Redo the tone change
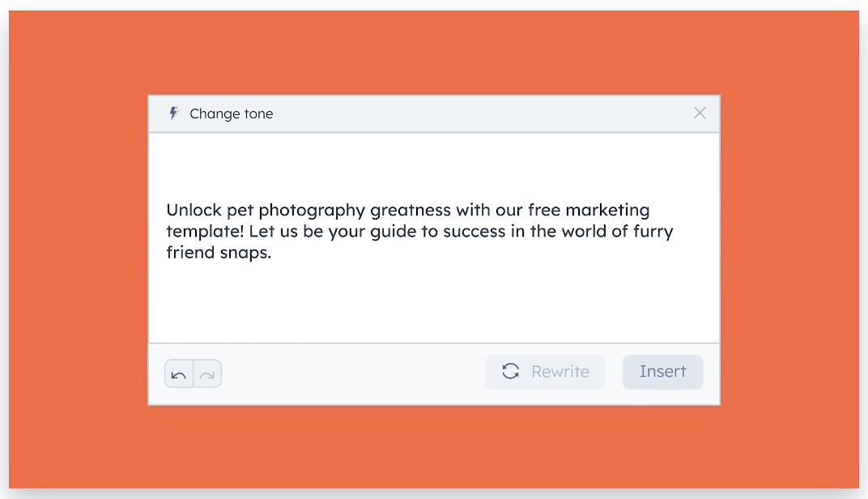 [x=207, y=374]
